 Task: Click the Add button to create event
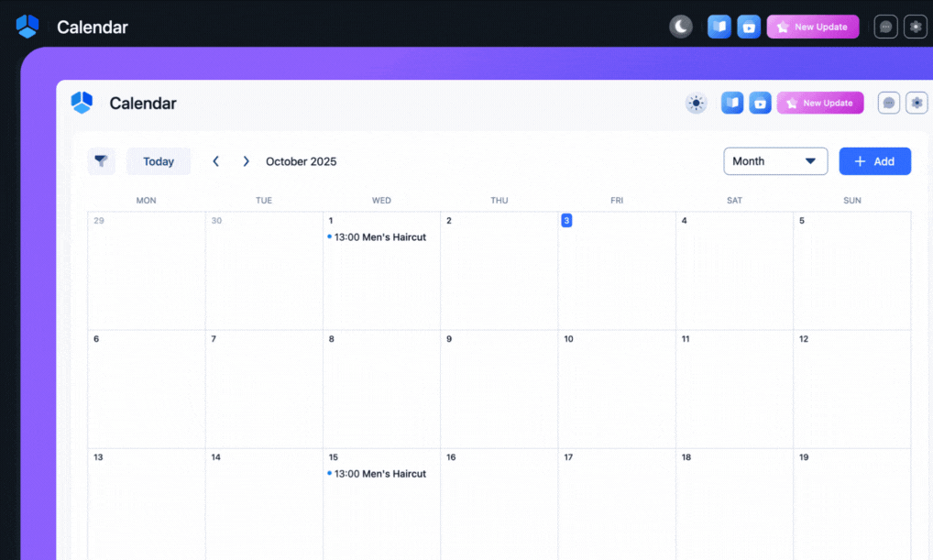(x=874, y=161)
